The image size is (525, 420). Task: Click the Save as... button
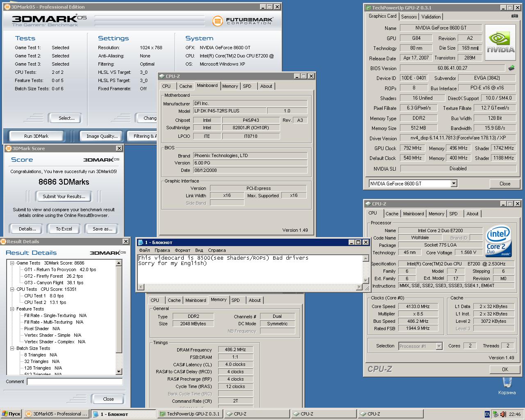(x=103, y=229)
